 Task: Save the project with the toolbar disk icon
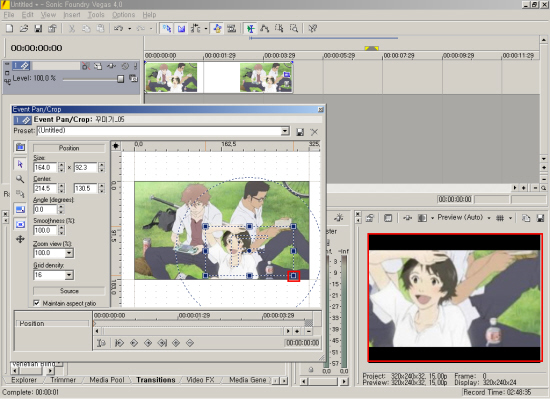pos(38,28)
